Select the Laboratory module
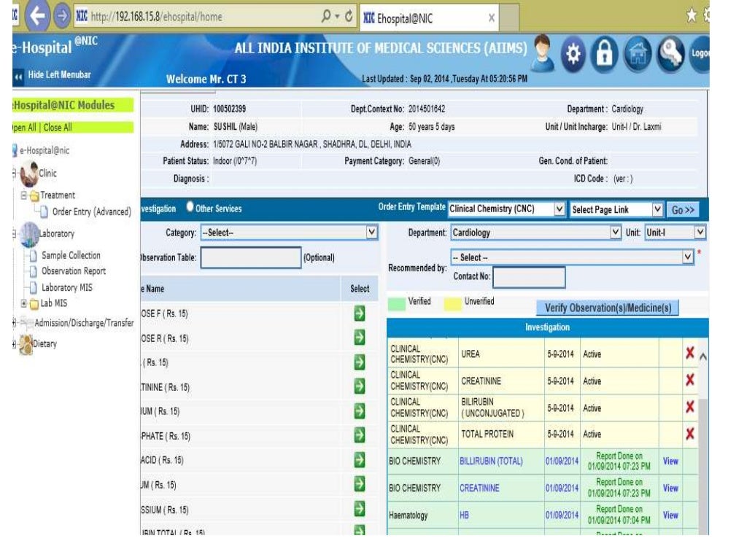 pyautogui.click(x=56, y=233)
